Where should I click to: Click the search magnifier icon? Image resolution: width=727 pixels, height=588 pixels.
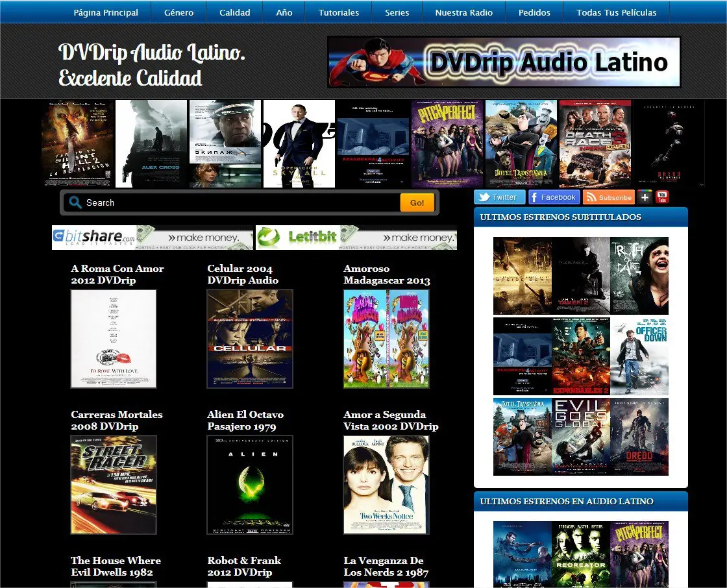(75, 202)
